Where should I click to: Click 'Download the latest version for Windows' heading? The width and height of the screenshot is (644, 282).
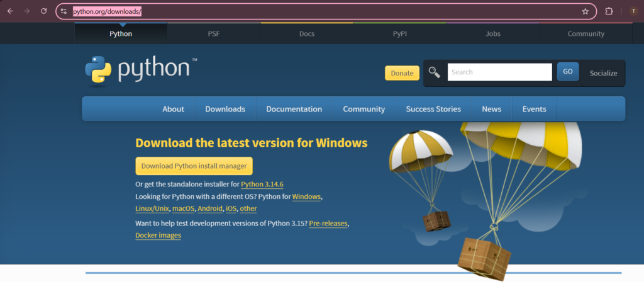point(252,143)
